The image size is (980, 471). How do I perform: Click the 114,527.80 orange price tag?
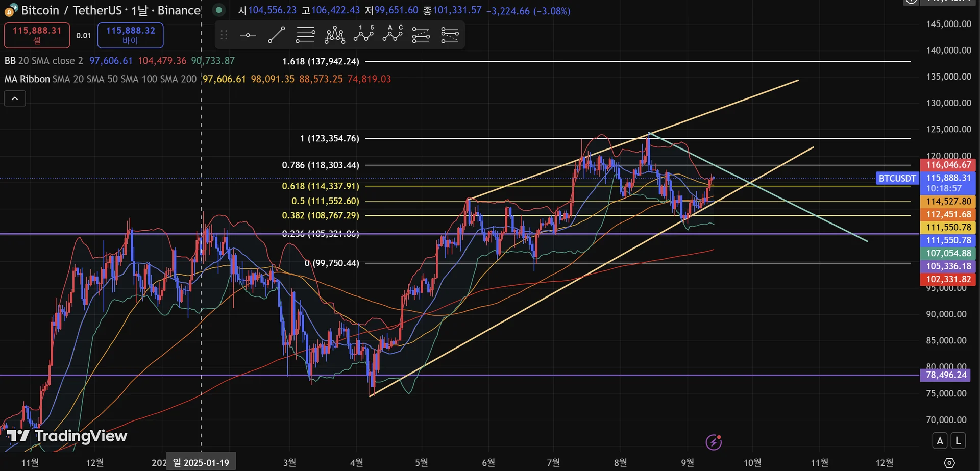point(948,202)
